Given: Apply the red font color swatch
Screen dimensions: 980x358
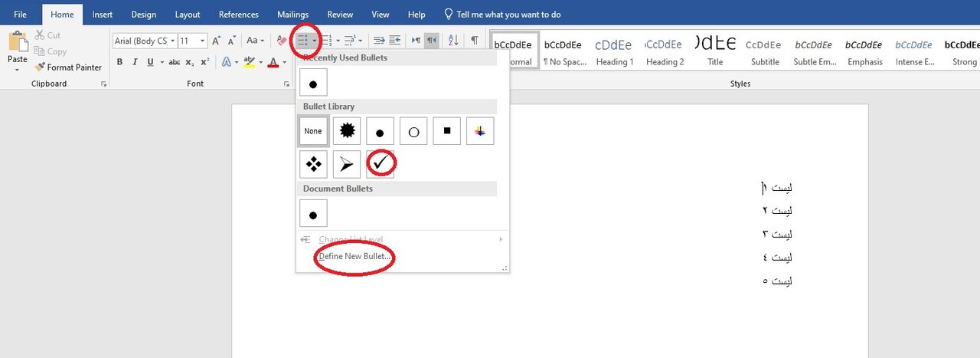Looking at the screenshot, I should point(273,62).
